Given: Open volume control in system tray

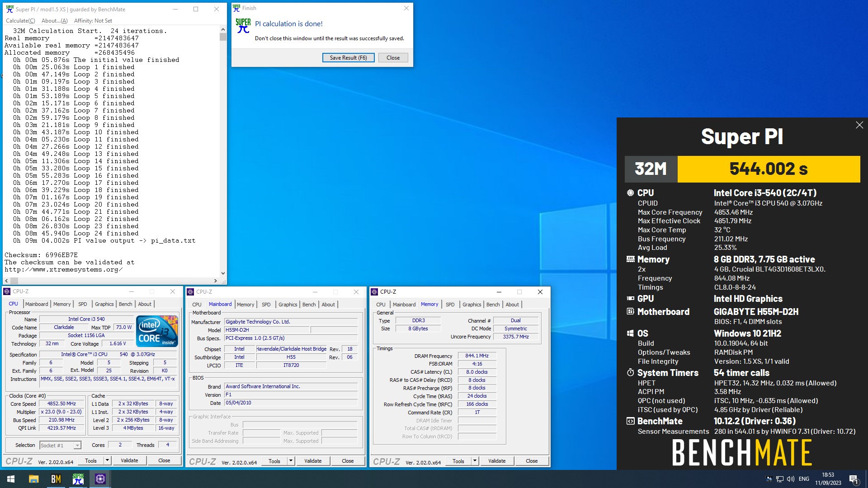Looking at the screenshot, I should [790, 479].
